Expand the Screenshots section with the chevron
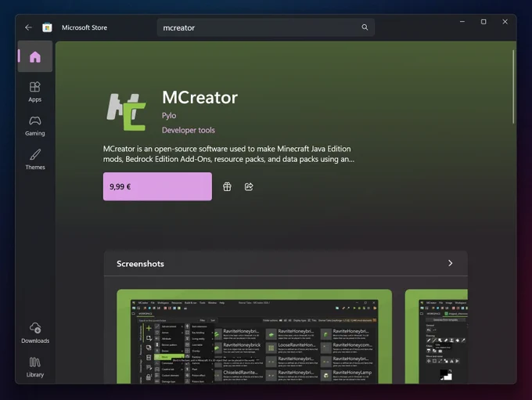The width and height of the screenshot is (532, 400). click(x=450, y=263)
